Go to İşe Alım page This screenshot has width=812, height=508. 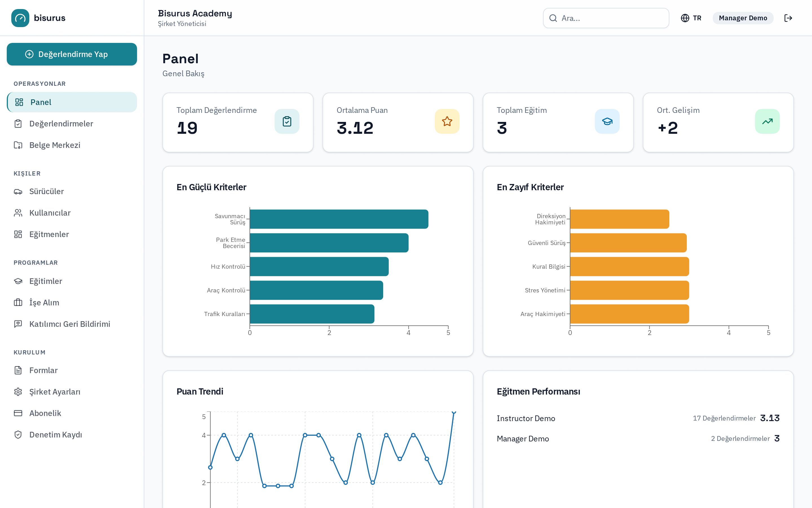click(72, 302)
